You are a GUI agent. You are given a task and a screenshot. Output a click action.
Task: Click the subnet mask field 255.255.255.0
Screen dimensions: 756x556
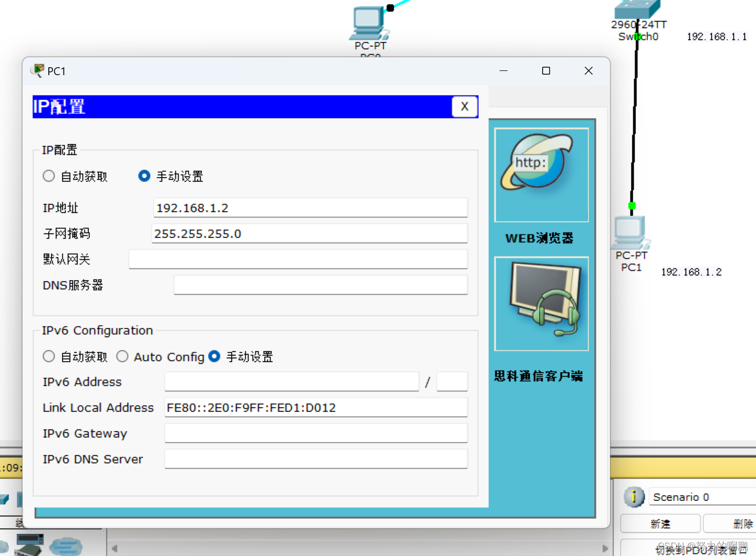point(309,233)
